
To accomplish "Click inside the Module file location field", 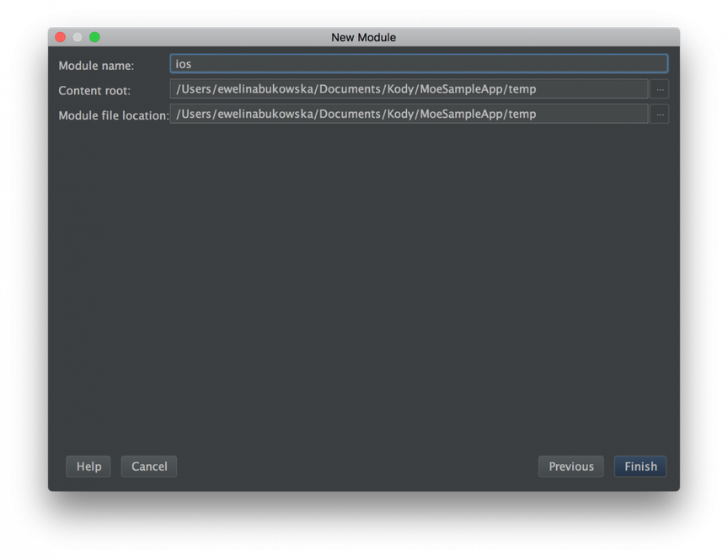I will (x=409, y=115).
